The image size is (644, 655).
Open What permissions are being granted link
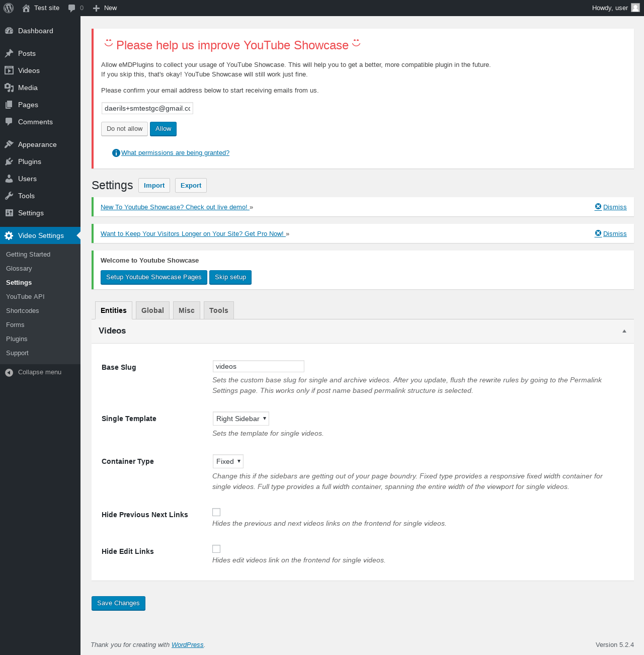pos(175,153)
